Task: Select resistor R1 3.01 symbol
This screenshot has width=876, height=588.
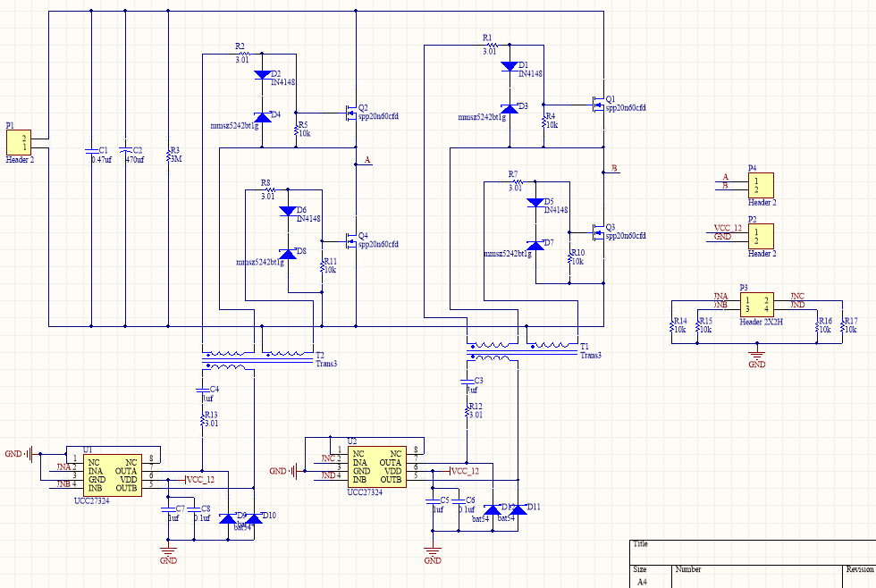Action: [x=492, y=46]
